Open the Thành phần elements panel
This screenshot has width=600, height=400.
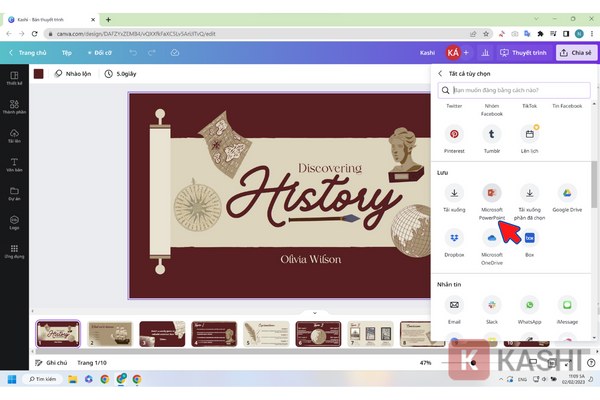14,107
